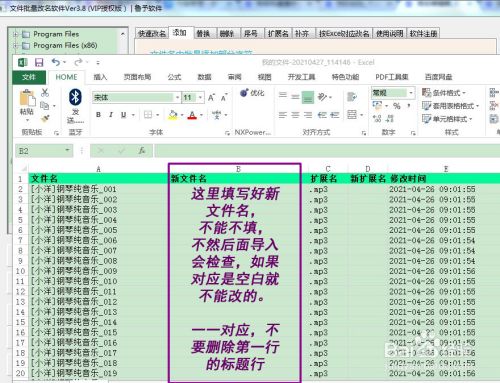Click the Bluetooth send icon
The image size is (500, 383).
pyautogui.click(x=75, y=97)
